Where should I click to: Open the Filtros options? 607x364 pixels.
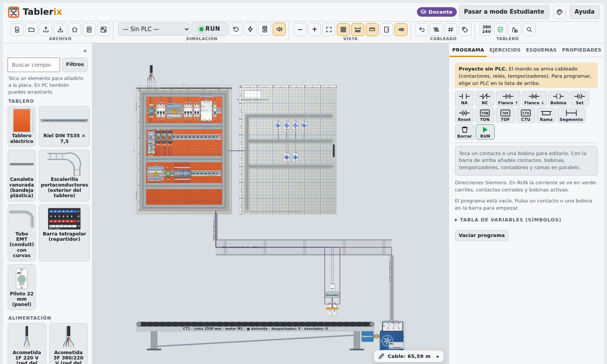pyautogui.click(x=75, y=64)
